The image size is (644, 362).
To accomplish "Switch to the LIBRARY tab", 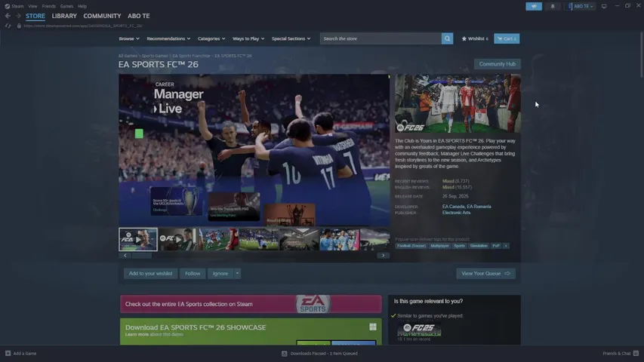I will pos(64,16).
